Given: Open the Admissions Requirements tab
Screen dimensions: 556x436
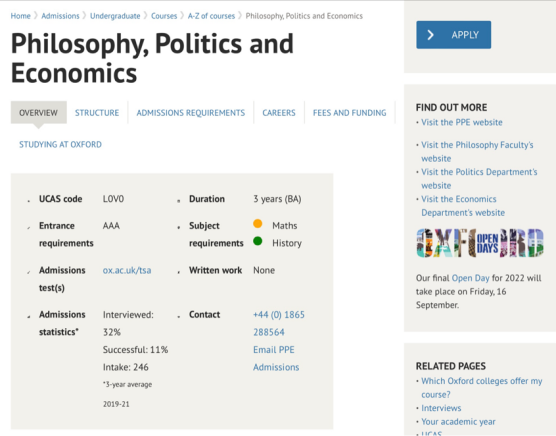Looking at the screenshot, I should point(191,113).
